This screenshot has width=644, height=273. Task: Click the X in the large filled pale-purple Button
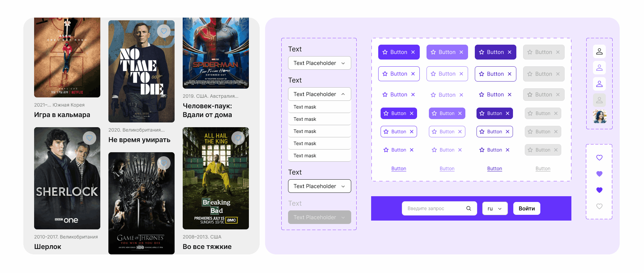click(461, 52)
